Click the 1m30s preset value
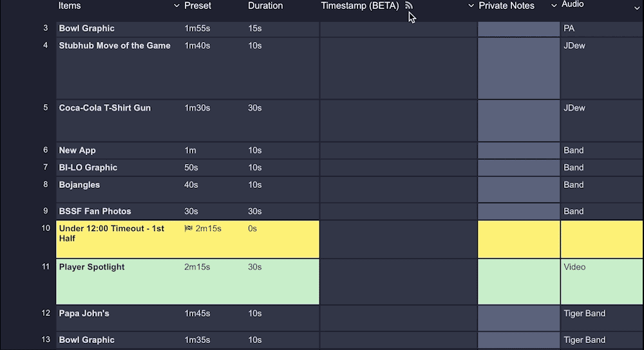Viewport: 644px width, 350px height. tap(197, 108)
